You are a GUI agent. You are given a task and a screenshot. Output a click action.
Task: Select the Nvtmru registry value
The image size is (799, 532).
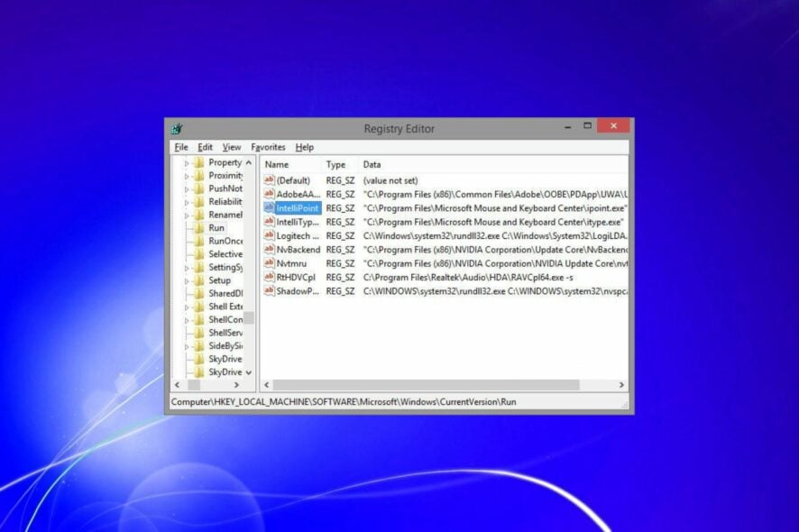click(290, 263)
